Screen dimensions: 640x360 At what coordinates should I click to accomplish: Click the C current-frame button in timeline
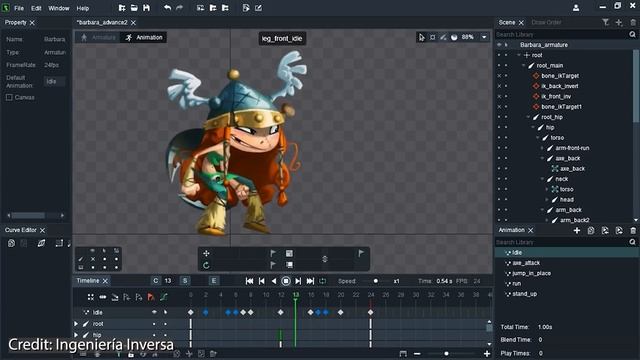(155, 281)
